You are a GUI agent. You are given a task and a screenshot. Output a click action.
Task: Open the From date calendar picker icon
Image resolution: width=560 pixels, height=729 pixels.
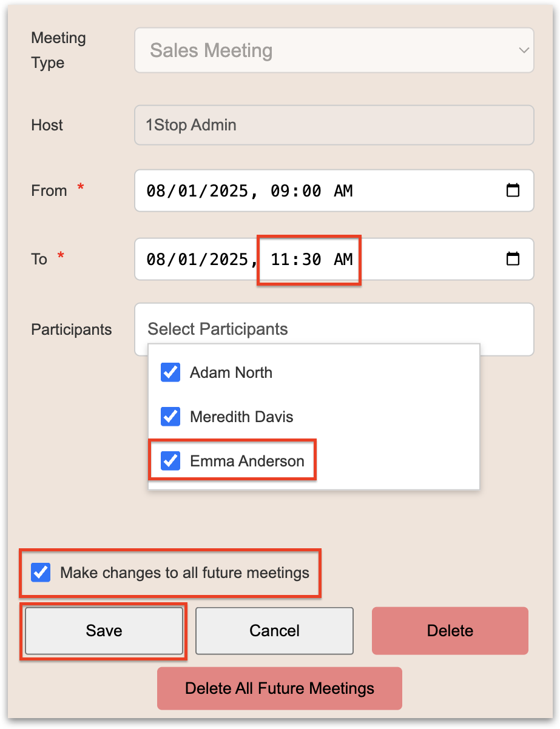click(x=513, y=190)
